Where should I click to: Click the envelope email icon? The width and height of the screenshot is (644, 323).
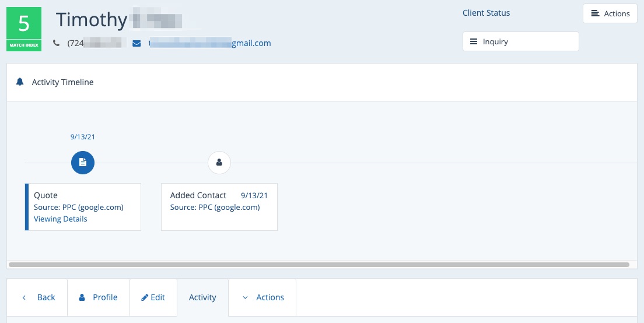coord(136,43)
